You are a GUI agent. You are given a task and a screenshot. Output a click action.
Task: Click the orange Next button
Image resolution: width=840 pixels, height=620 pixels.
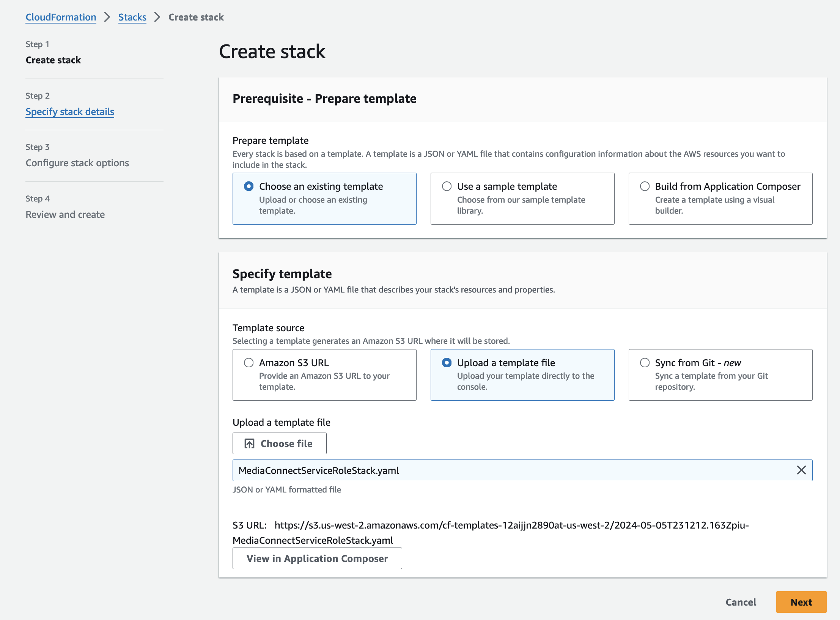coord(801,602)
